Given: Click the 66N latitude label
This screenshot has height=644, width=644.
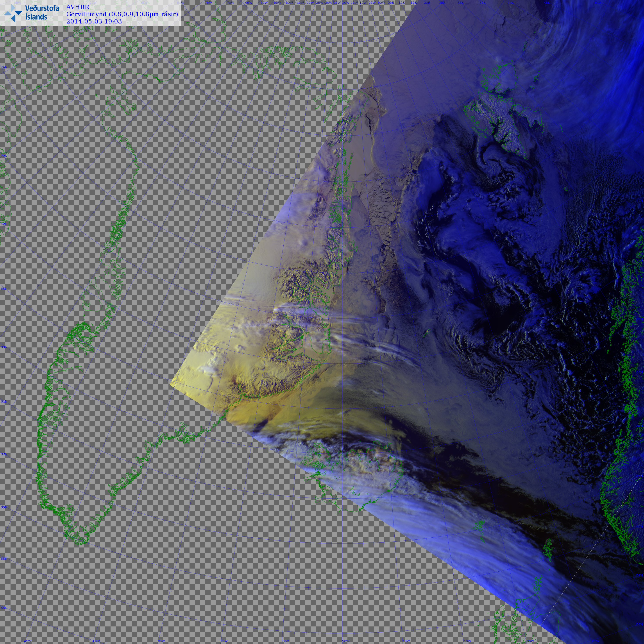Looking at the screenshot, I should [x=4, y=347].
